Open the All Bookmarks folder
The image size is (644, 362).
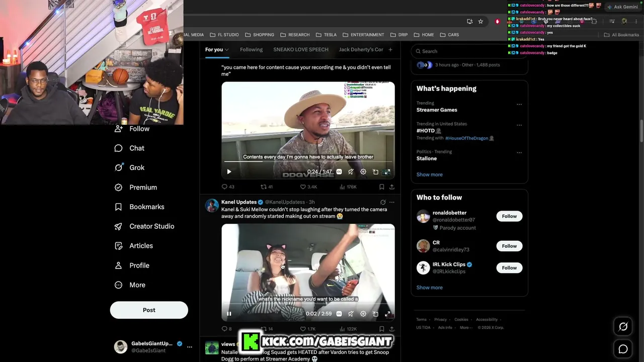tap(621, 35)
